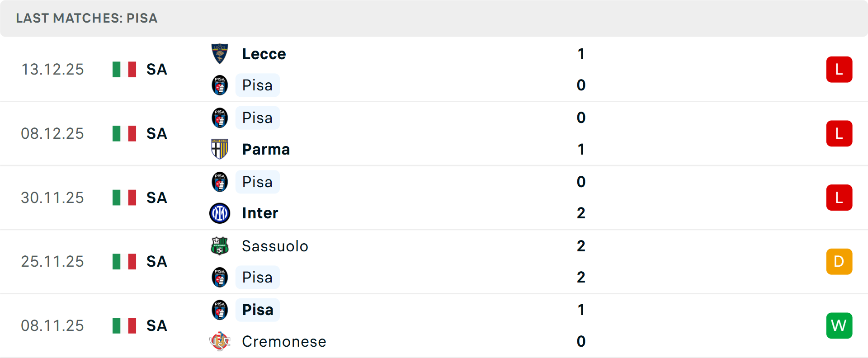Click the Parma club crest icon
The image size is (868, 358).
pos(220,149)
